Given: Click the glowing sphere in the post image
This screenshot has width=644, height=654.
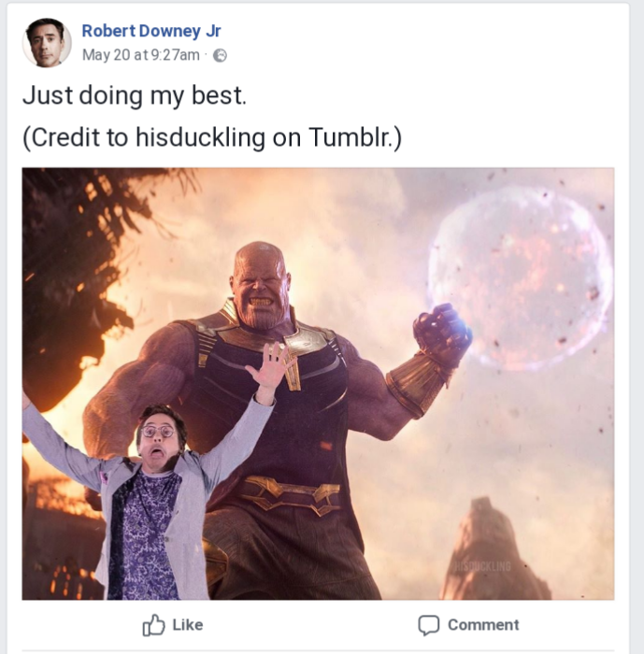Looking at the screenshot, I should tap(520, 276).
